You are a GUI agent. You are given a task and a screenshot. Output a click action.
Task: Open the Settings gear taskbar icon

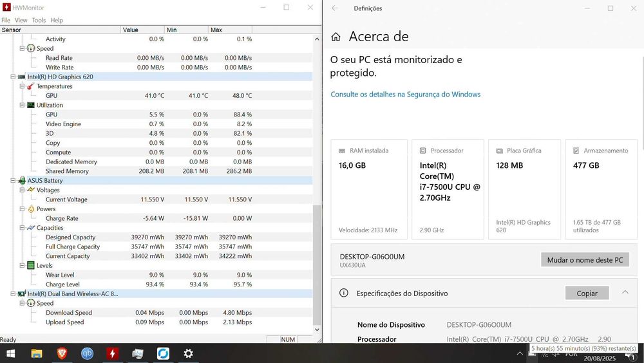pos(188,353)
